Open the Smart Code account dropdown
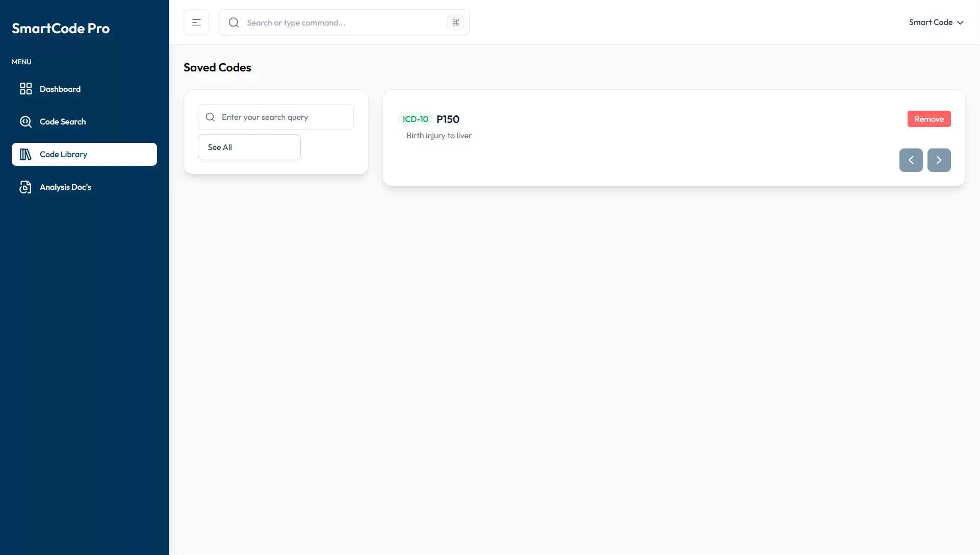The width and height of the screenshot is (980, 555). (x=930, y=22)
